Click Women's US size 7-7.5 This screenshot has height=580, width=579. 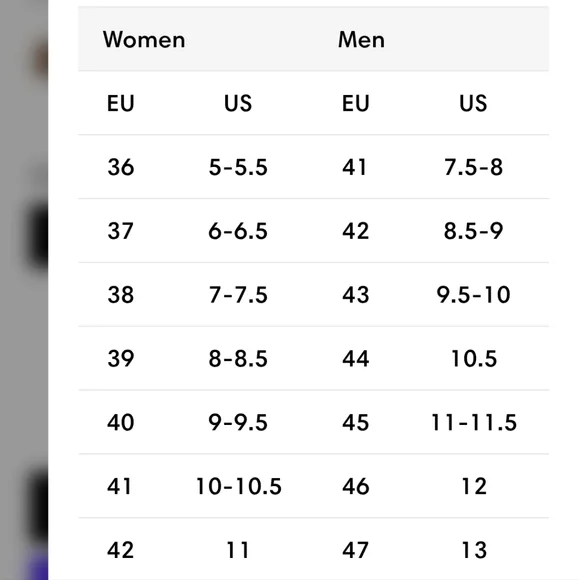click(x=238, y=295)
